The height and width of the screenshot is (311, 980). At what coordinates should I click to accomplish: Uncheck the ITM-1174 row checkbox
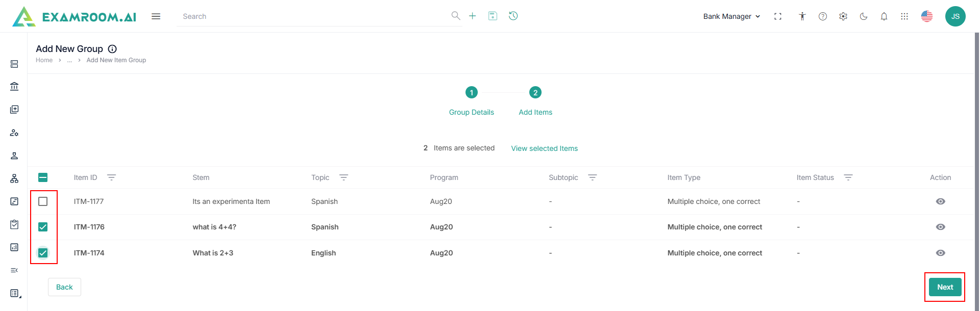click(43, 253)
